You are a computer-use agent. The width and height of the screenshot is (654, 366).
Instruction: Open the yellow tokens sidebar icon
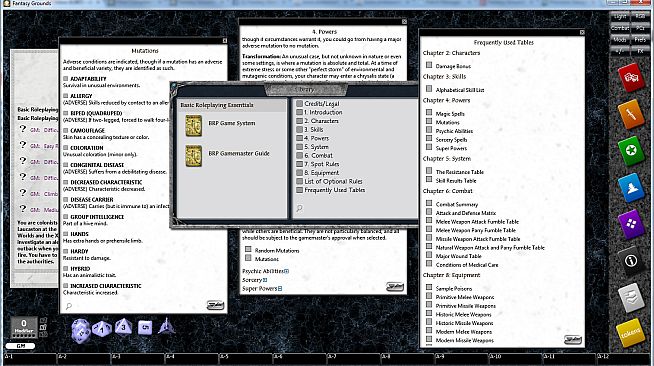tap(631, 333)
